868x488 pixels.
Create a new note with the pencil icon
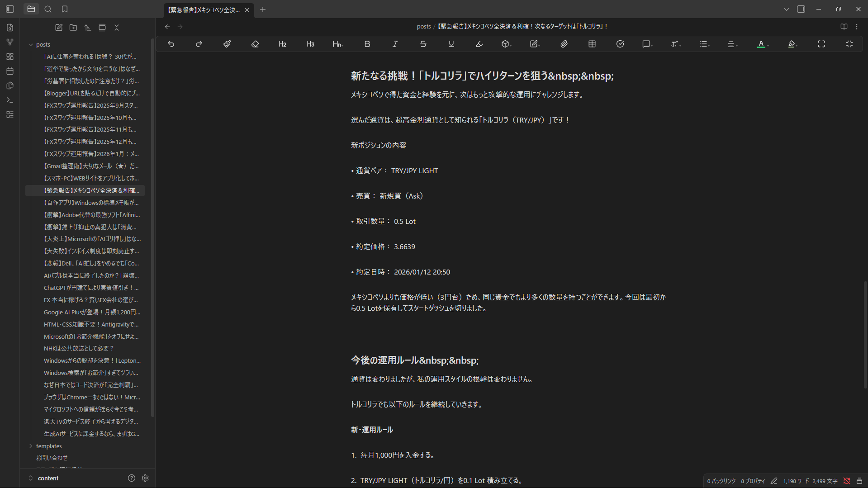pos(58,28)
